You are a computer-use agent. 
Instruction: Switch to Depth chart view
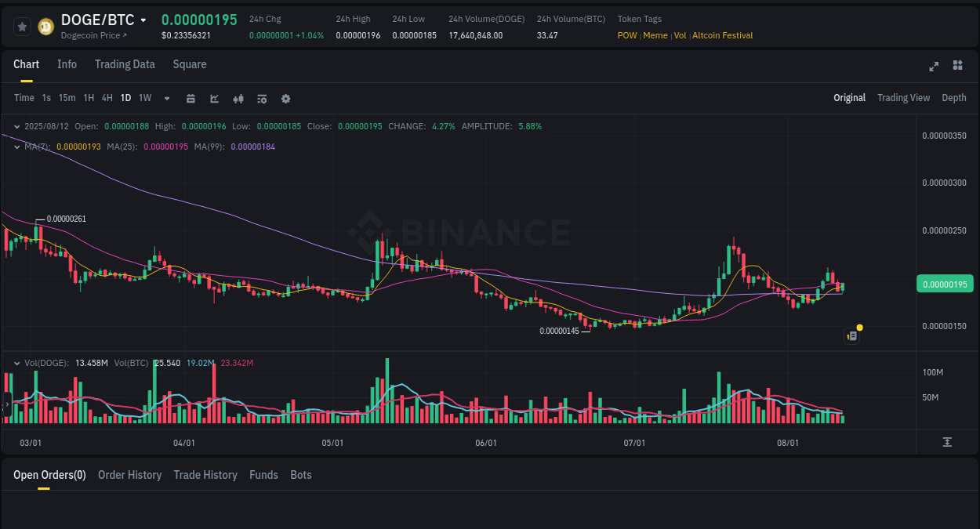point(953,98)
